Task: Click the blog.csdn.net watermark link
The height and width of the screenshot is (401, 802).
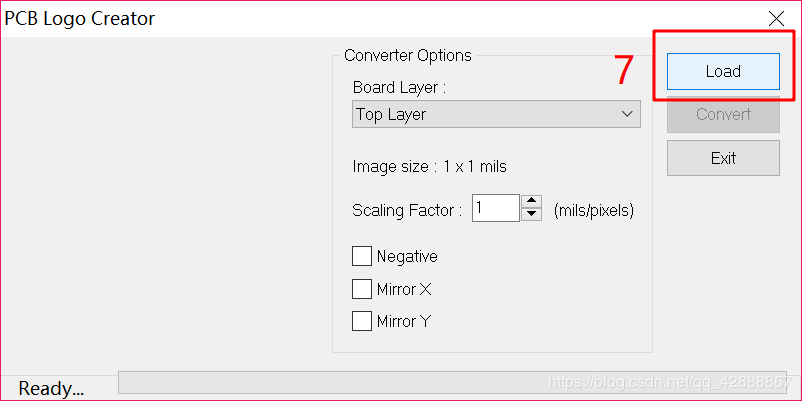Action: tap(669, 382)
